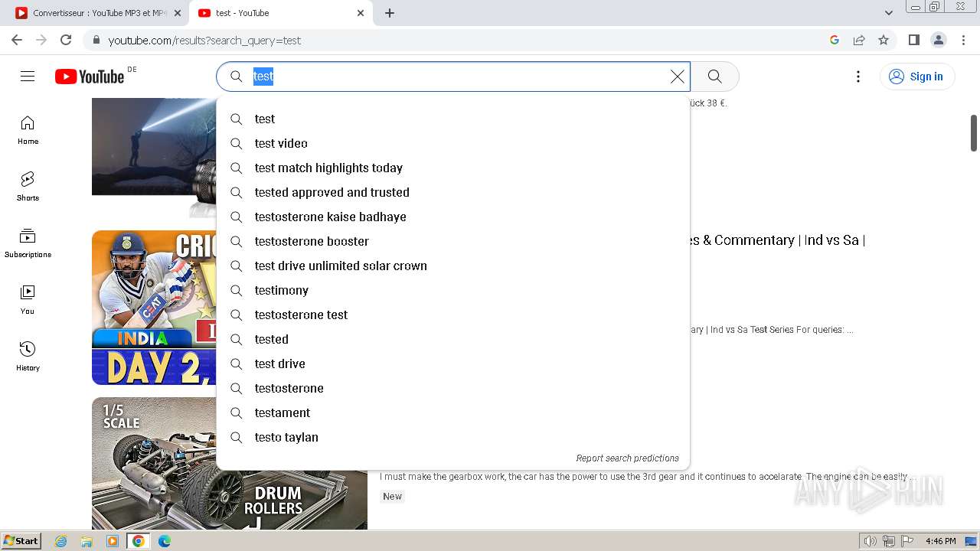Open Chrome's three-dot menu
The image size is (980, 551).
(x=962, y=40)
